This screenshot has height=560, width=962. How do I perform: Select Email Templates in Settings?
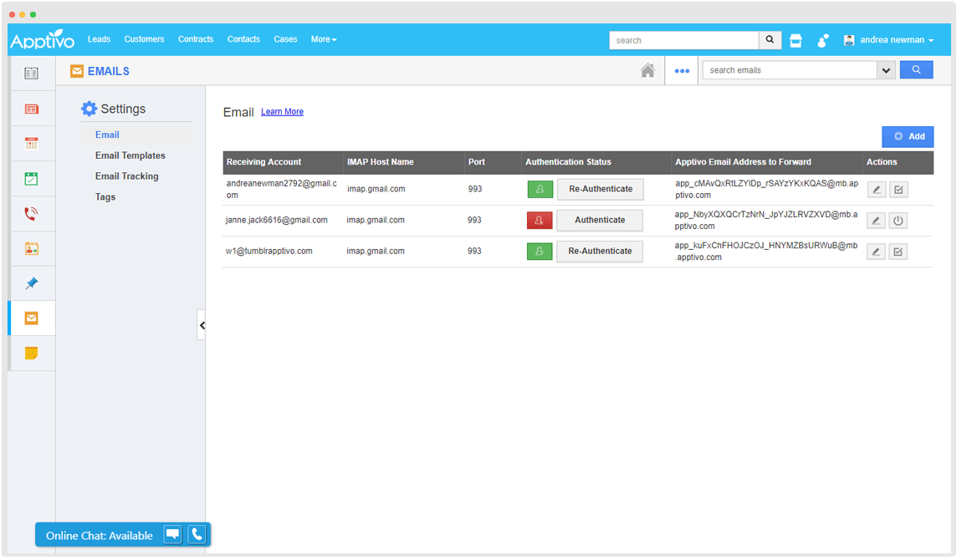tap(130, 155)
